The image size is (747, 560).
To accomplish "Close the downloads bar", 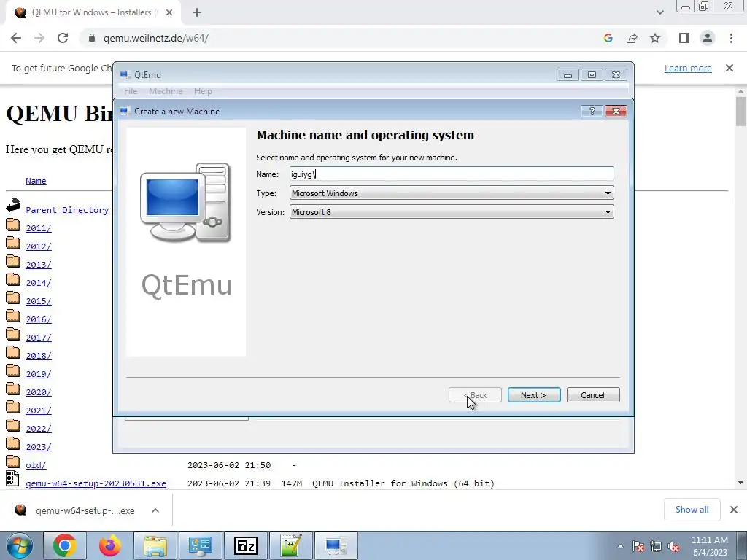I will coord(734,510).
